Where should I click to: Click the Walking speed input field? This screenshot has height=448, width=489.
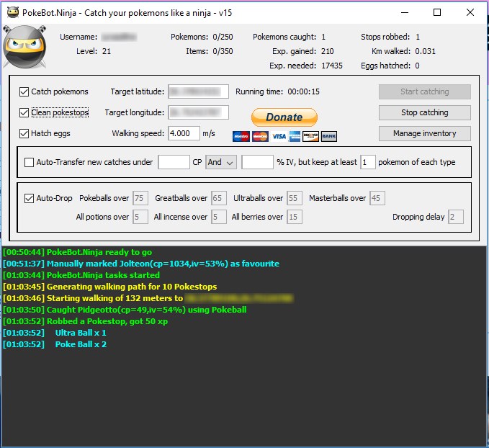(183, 133)
